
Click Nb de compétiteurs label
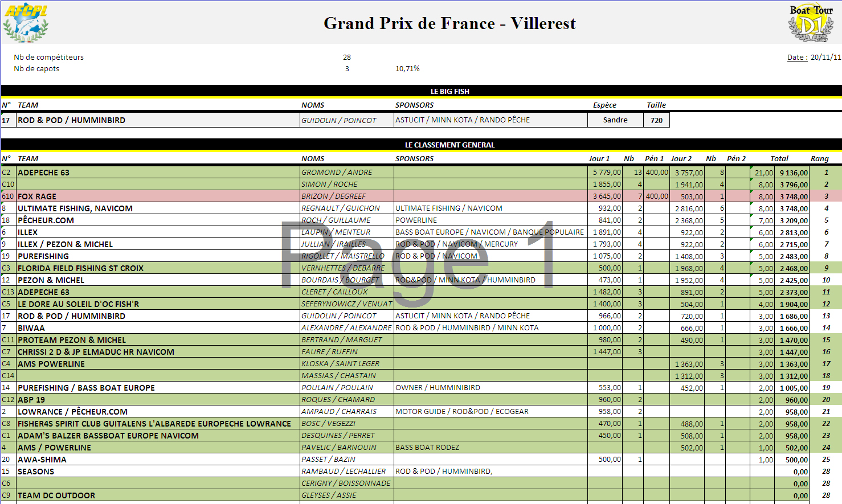tap(48, 57)
